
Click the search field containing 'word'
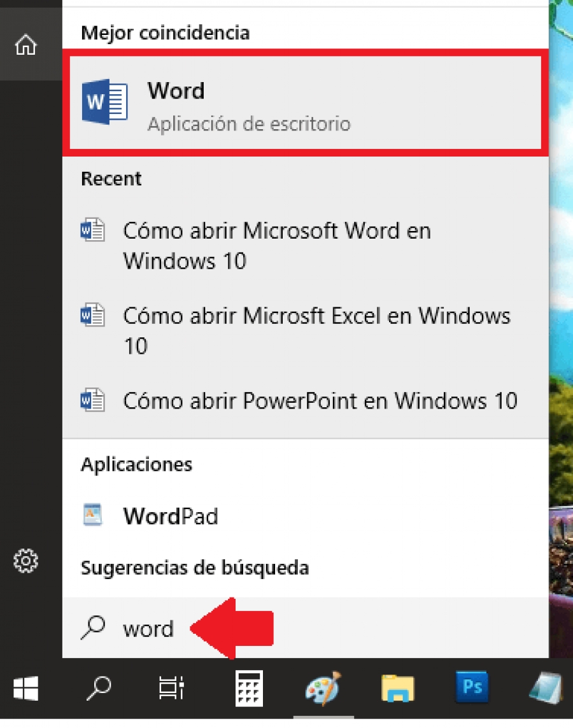(x=306, y=627)
